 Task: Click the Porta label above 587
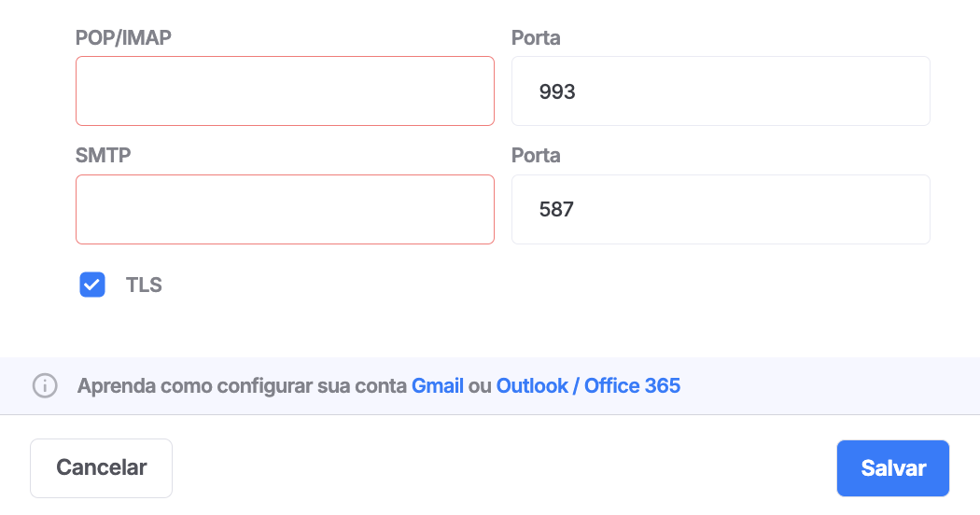(536, 155)
